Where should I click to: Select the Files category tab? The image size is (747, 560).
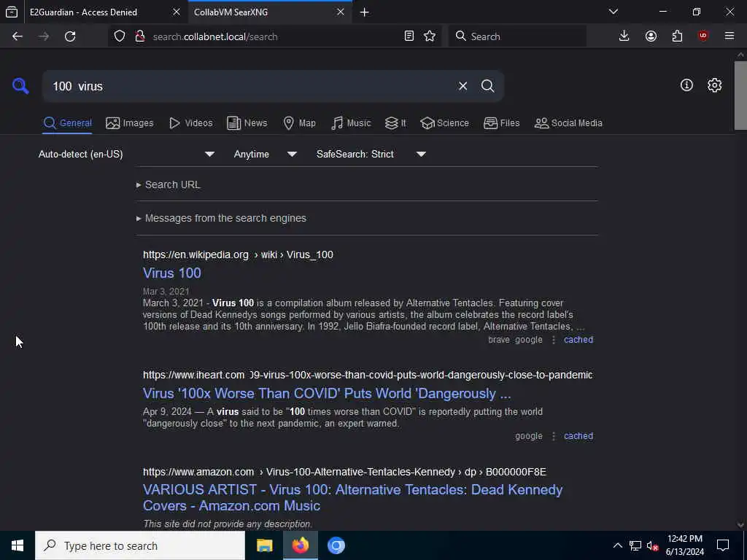501,123
